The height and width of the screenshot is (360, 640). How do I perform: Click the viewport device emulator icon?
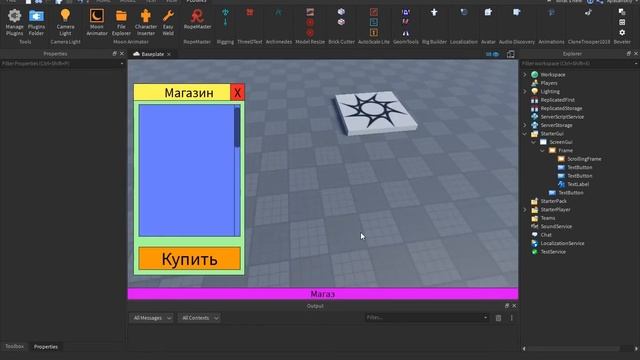[511, 54]
